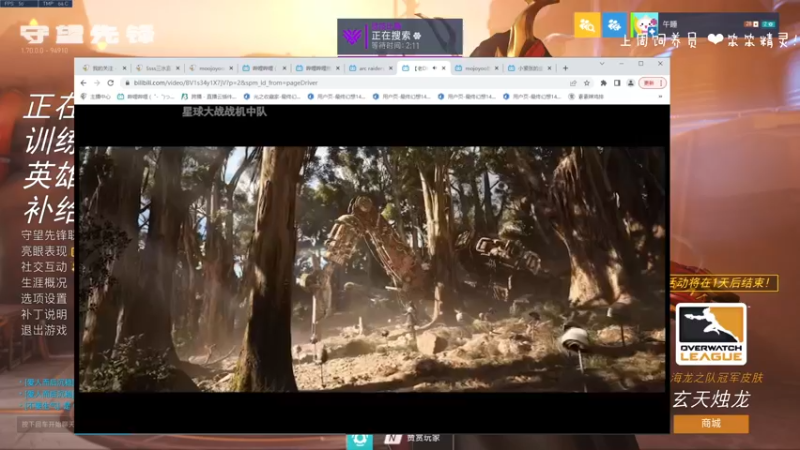Click the teal icon below browser window
This screenshot has height=450, width=800.
tap(359, 440)
